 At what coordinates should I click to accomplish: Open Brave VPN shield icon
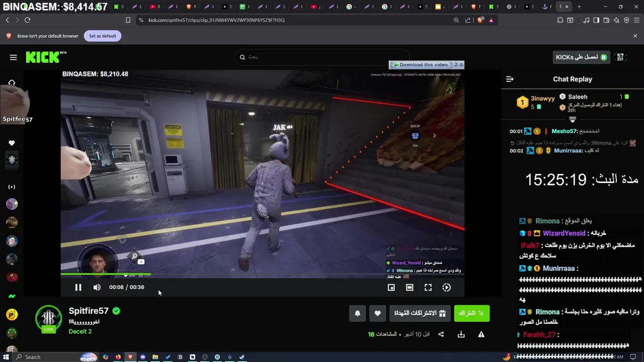pyautogui.click(x=626, y=20)
